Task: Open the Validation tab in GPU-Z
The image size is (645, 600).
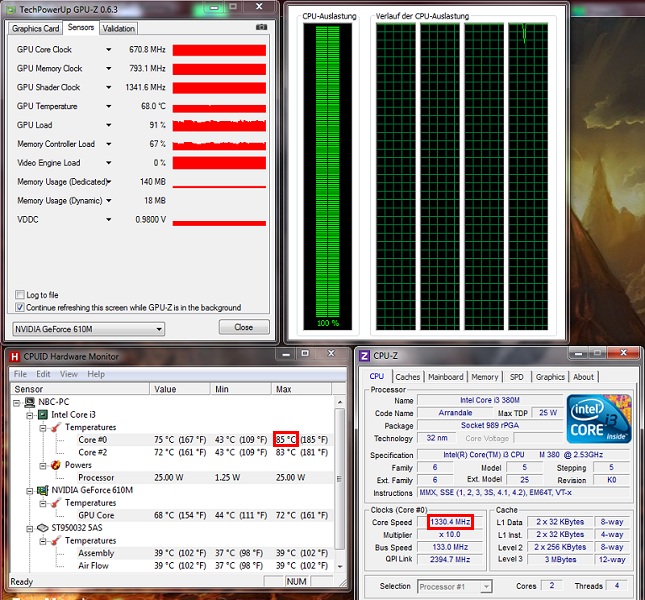Action: 118,28
